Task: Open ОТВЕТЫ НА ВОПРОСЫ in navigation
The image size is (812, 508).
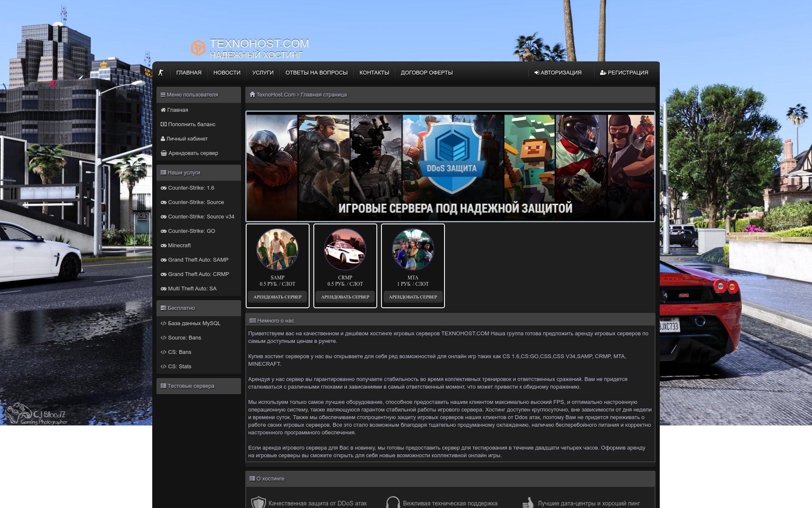Action: [x=316, y=73]
